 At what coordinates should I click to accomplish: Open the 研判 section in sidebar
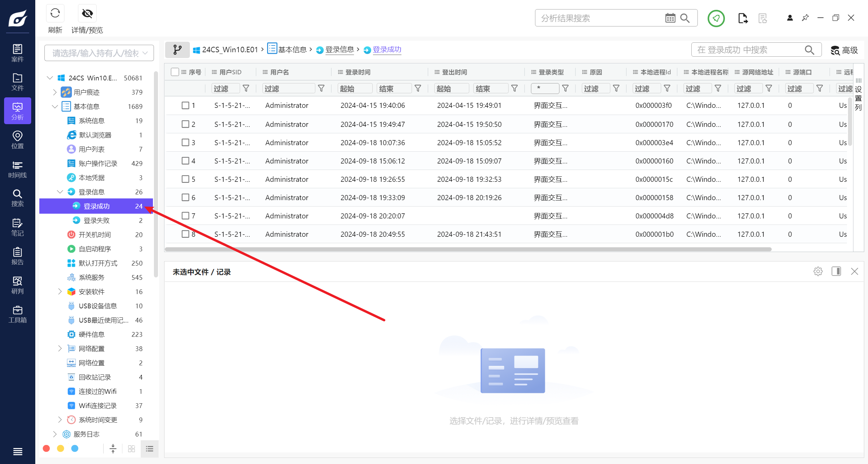tap(17, 285)
